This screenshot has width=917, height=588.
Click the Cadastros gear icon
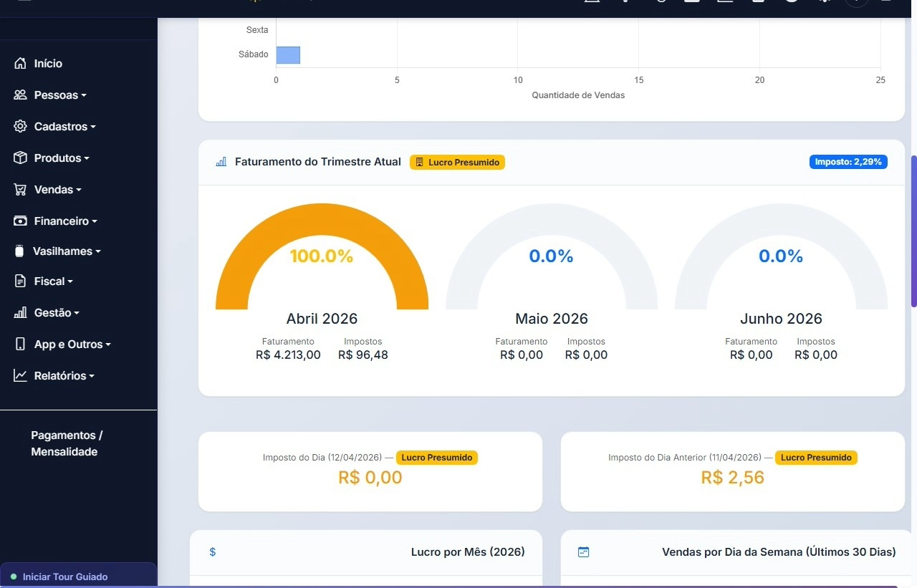[x=21, y=126]
